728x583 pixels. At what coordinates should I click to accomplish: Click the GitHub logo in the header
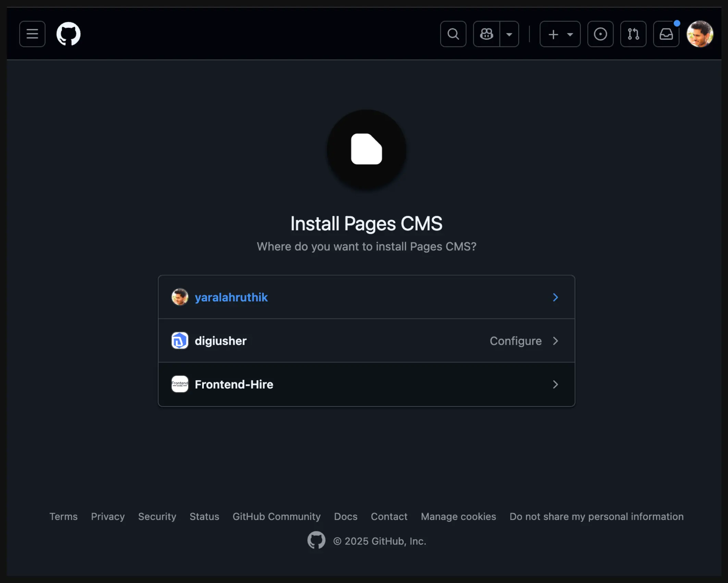coord(68,34)
